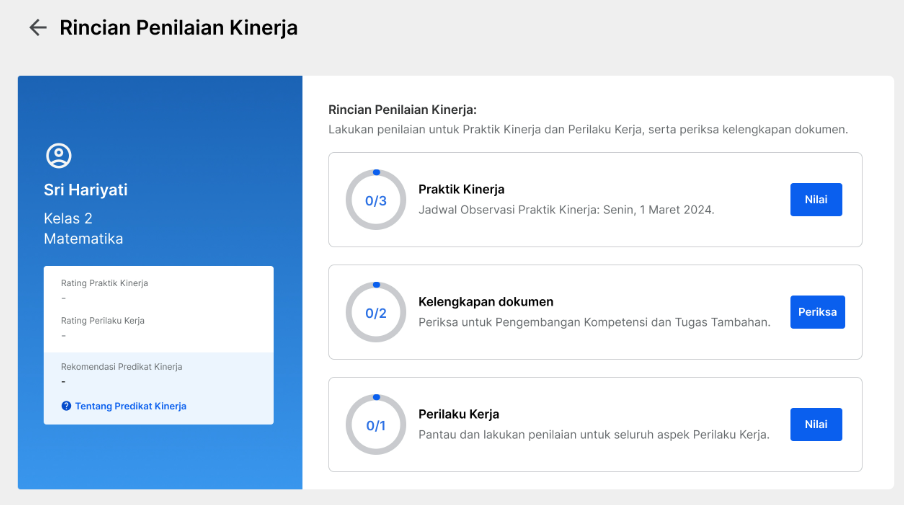
Task: Click Nilai button for Praktik Kinerja
Action: click(816, 199)
